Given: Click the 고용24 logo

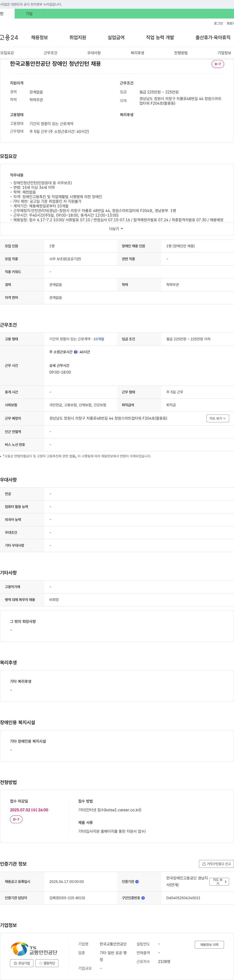Looking at the screenshot, I should pos(9,37).
